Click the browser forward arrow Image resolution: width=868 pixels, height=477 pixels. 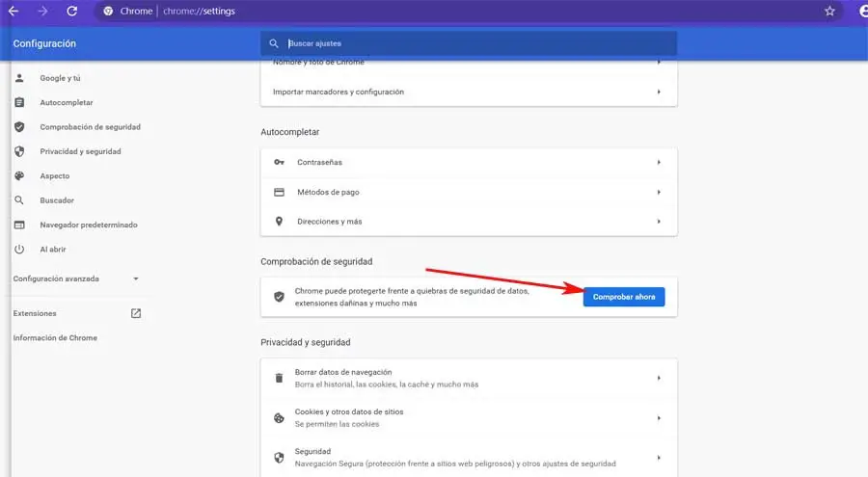pos(42,12)
